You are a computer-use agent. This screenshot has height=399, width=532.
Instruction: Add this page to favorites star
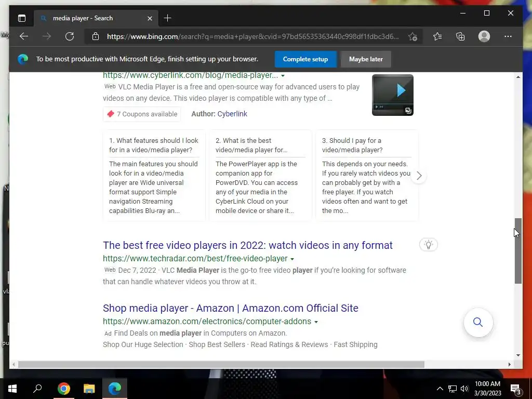coord(413,37)
